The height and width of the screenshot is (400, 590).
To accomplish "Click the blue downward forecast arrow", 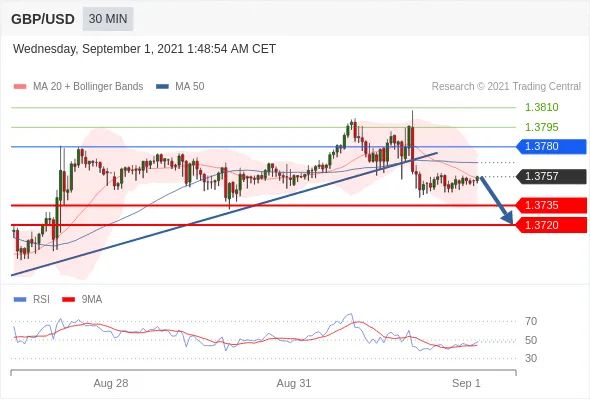I will tap(497, 200).
